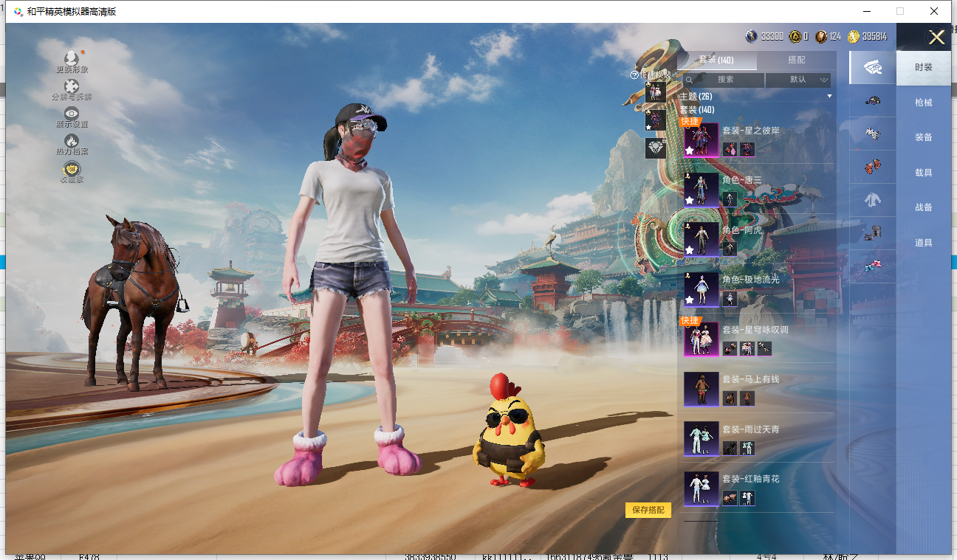957x560 pixels.
Task: Click small piece icon under 角色-唐三
Action: (x=730, y=199)
